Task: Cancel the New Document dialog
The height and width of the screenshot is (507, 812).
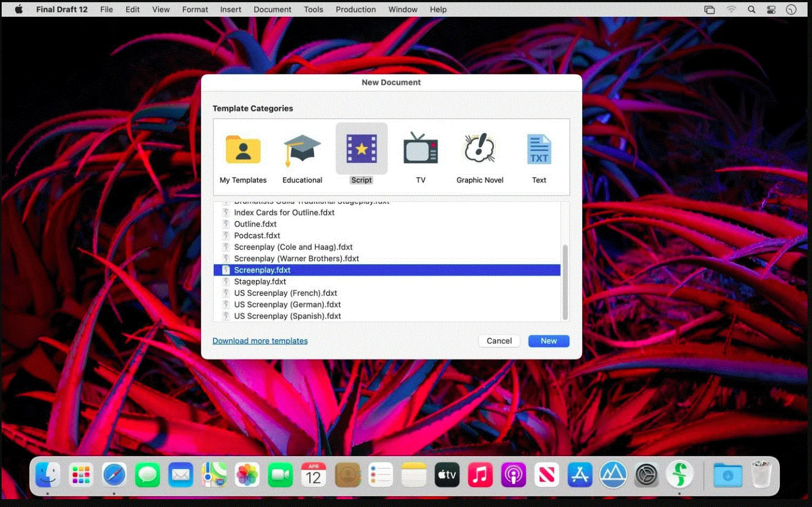Action: (499, 341)
